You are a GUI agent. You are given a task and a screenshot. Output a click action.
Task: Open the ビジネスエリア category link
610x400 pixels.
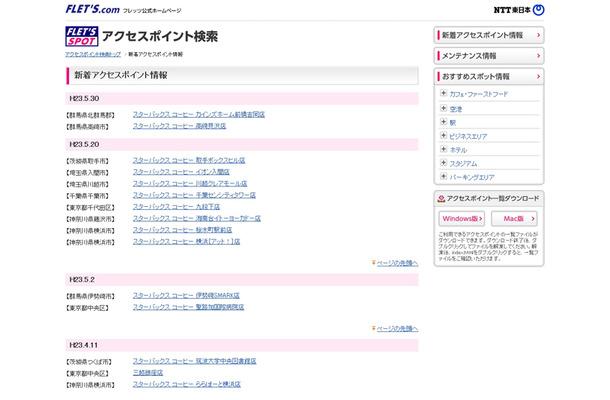tap(468, 137)
